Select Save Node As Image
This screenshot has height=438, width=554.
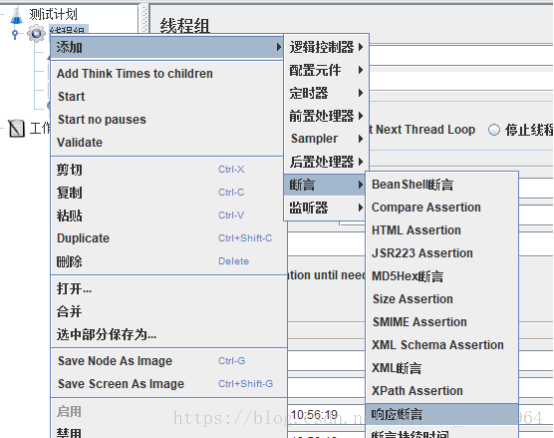pyautogui.click(x=169, y=361)
